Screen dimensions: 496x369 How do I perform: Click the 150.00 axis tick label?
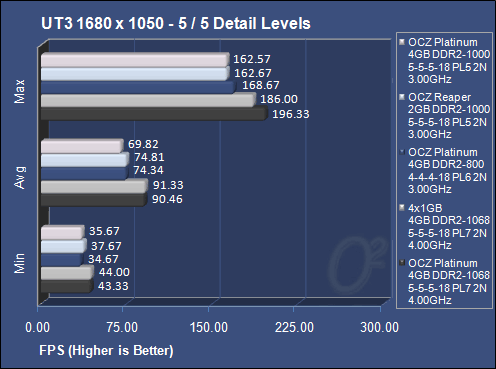tap(209, 327)
